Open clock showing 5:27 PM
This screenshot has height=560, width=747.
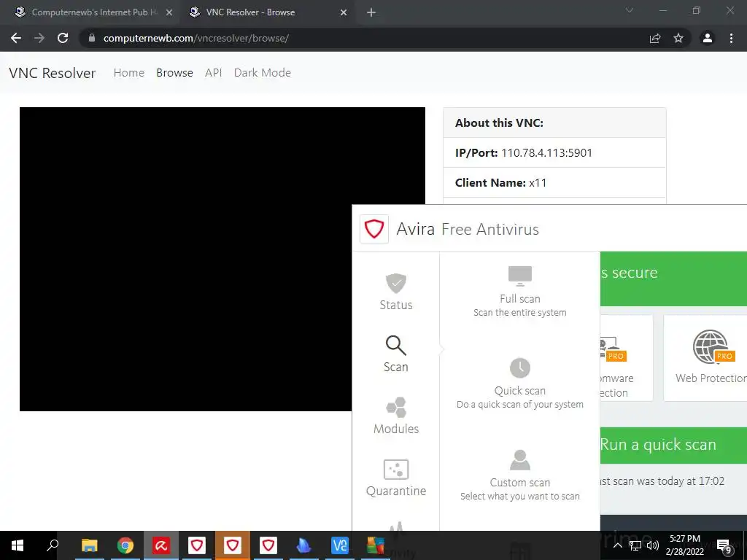(684, 545)
